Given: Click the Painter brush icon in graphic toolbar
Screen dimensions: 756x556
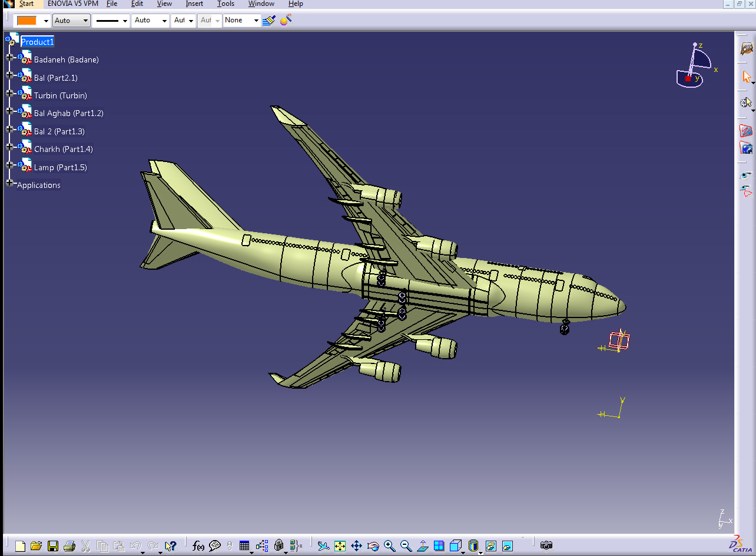Looking at the screenshot, I should [269, 20].
